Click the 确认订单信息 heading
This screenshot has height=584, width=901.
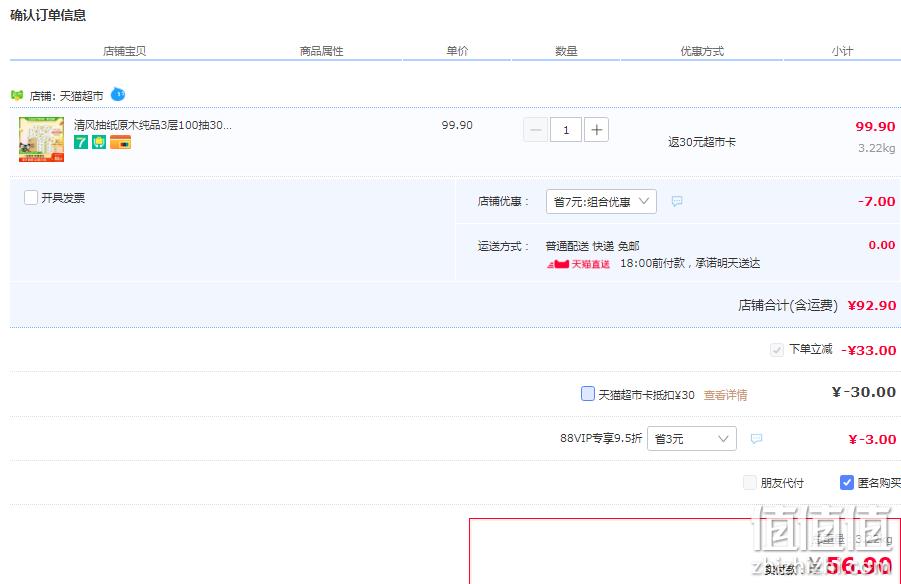coord(48,16)
